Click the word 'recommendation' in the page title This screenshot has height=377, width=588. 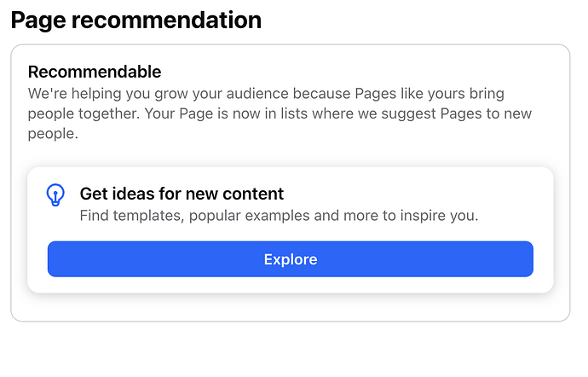point(166,20)
